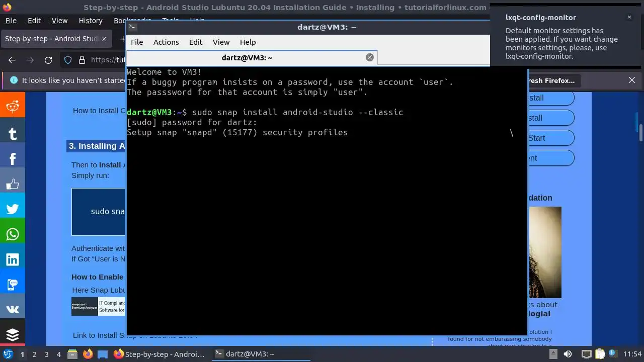Open Firefox History menu
The width and height of the screenshot is (644, 362).
pos(91,21)
